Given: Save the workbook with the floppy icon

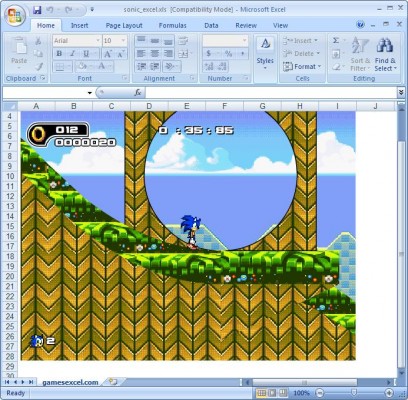Looking at the screenshot, I should (37, 10).
